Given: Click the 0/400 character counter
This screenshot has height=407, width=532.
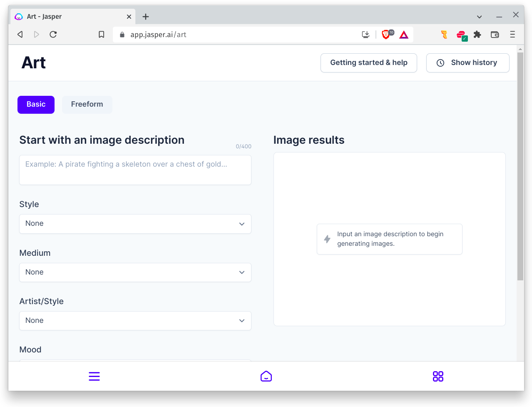Looking at the screenshot, I should (x=244, y=146).
